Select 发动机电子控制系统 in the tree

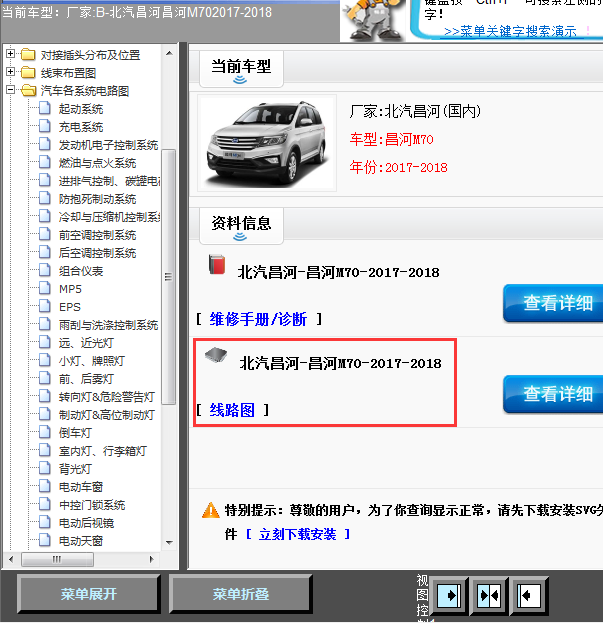coord(108,145)
